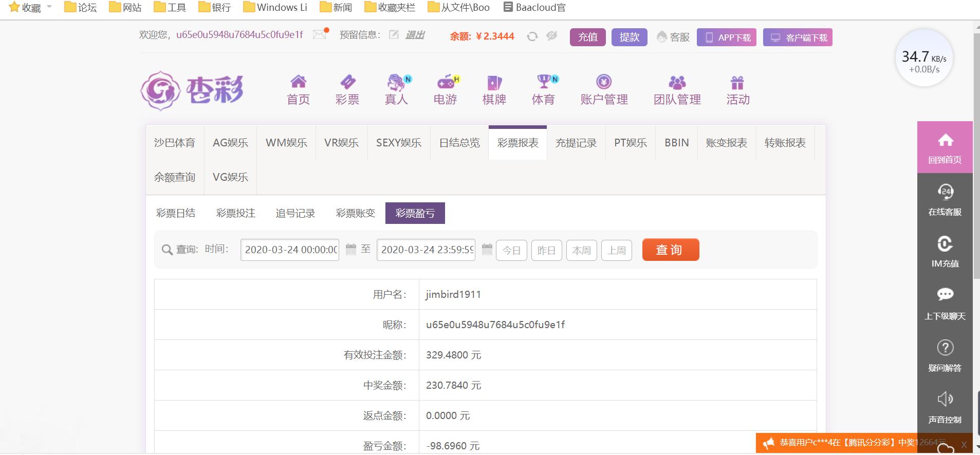This screenshot has width=980, height=455.
Task: Go to 首页 home icon in navigation
Action: pyautogui.click(x=298, y=82)
